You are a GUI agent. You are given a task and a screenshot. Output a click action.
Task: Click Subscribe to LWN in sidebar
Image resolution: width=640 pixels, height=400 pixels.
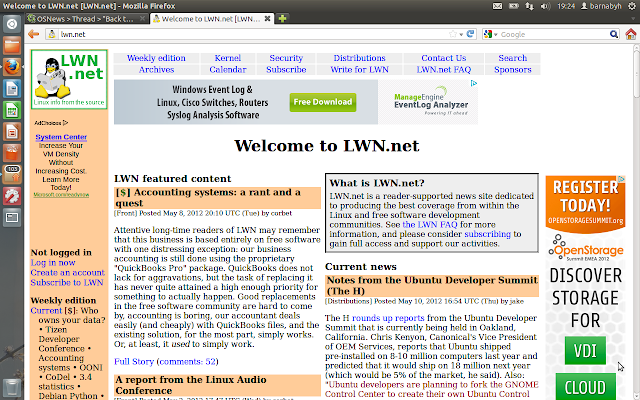pyautogui.click(x=67, y=282)
